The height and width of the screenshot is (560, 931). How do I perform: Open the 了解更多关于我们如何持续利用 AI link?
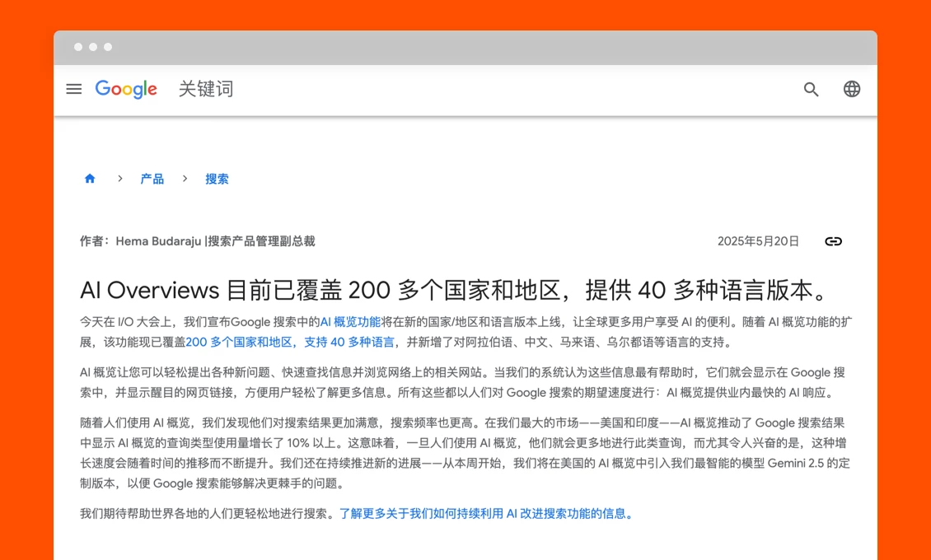[488, 513]
